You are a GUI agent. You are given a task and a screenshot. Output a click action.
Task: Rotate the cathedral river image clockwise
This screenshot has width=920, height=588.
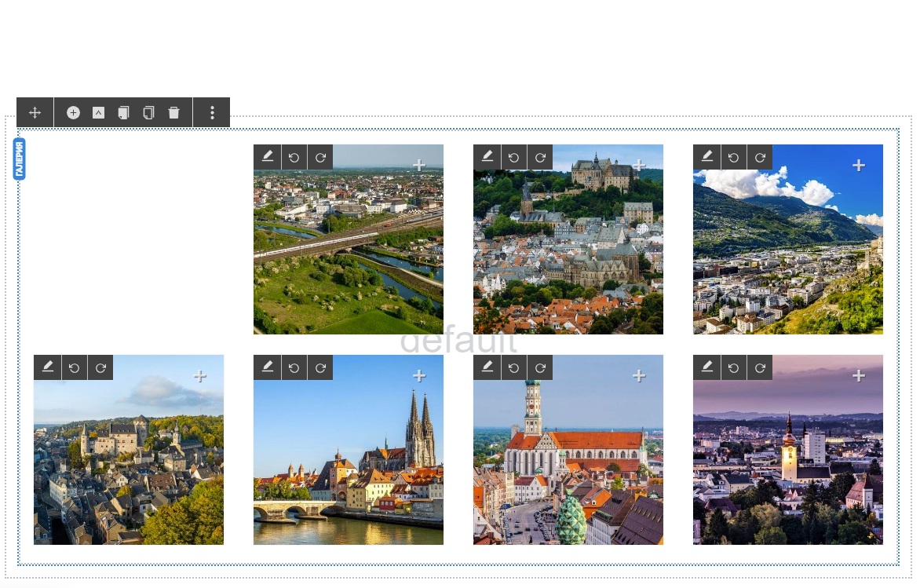tap(320, 367)
